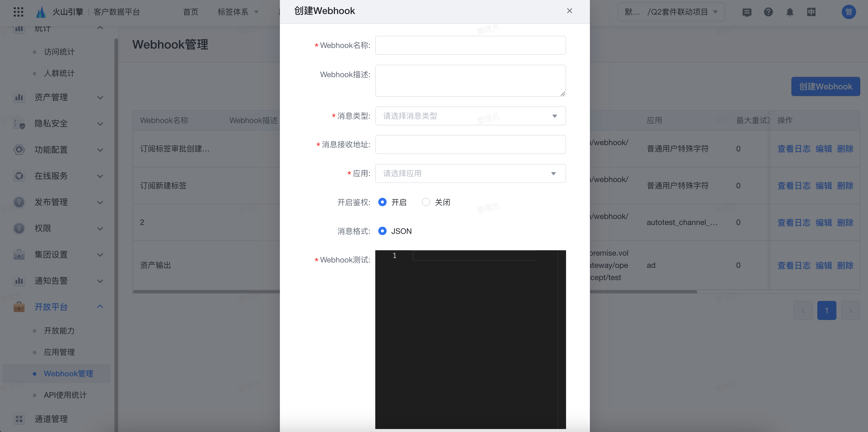This screenshot has width=868, height=432.
Task: Open the notifications bell icon
Action: pyautogui.click(x=790, y=12)
